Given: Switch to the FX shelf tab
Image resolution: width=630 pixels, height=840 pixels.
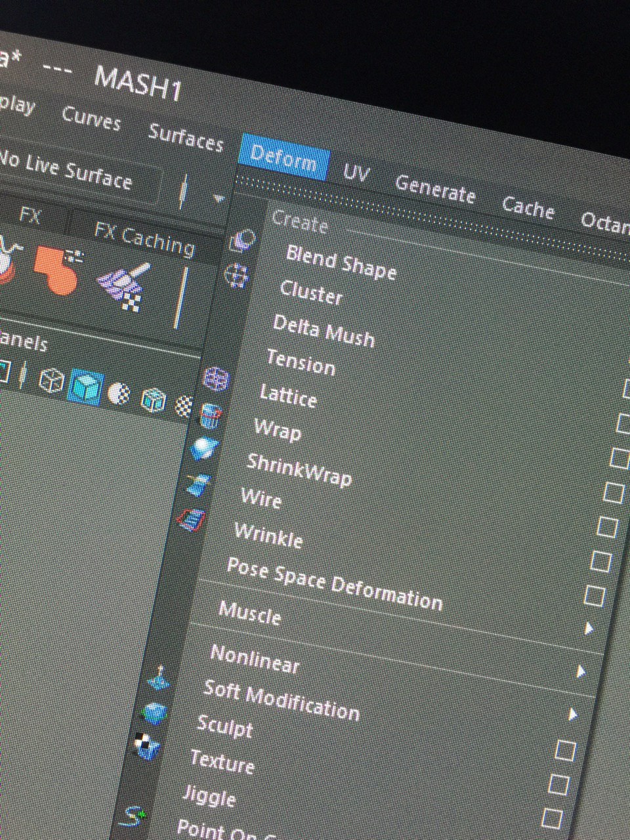Looking at the screenshot, I should coord(31,215).
